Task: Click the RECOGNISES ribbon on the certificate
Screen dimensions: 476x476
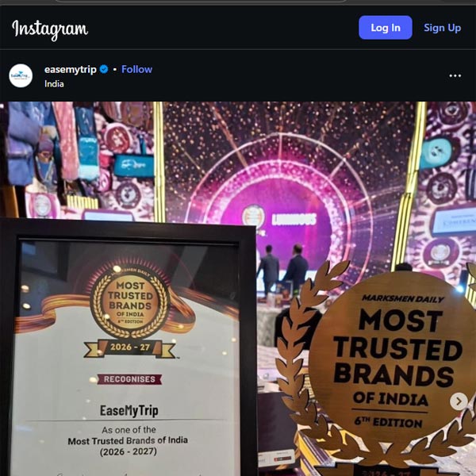Action: point(129,379)
